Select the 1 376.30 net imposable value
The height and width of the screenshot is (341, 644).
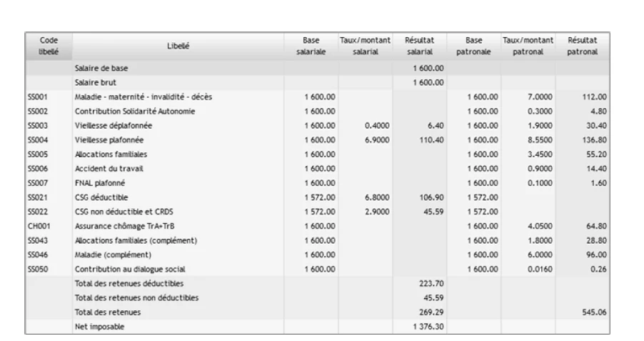point(428,327)
